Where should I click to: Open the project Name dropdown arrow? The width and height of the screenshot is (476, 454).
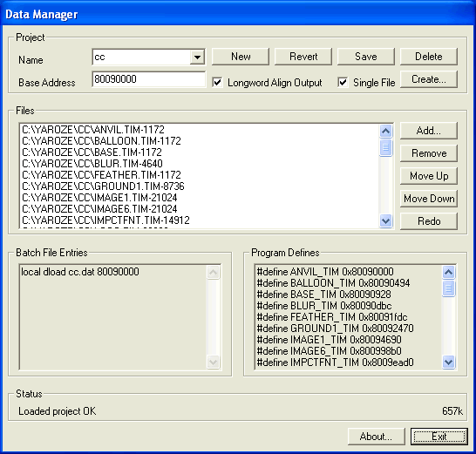pos(197,57)
